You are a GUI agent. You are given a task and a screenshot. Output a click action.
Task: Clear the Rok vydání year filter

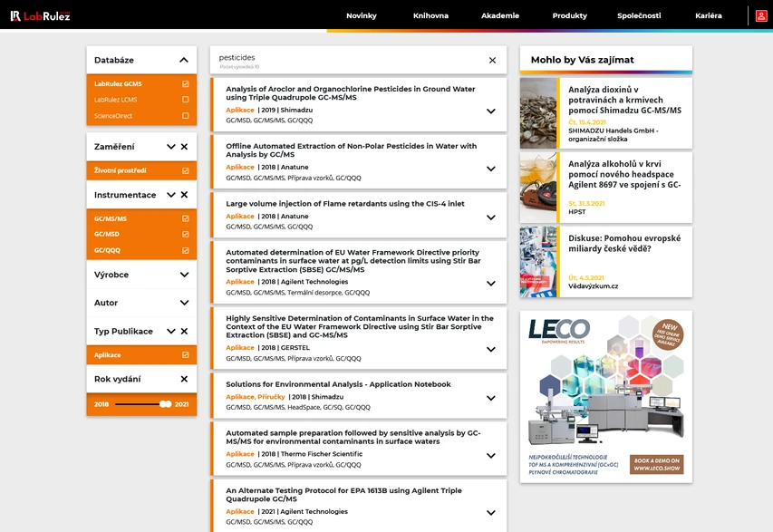pyautogui.click(x=184, y=380)
